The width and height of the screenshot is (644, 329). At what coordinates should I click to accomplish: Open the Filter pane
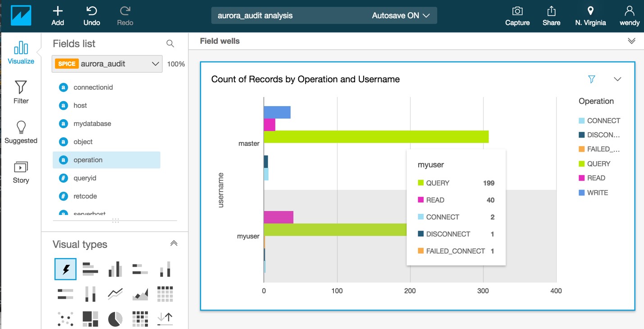(x=21, y=93)
